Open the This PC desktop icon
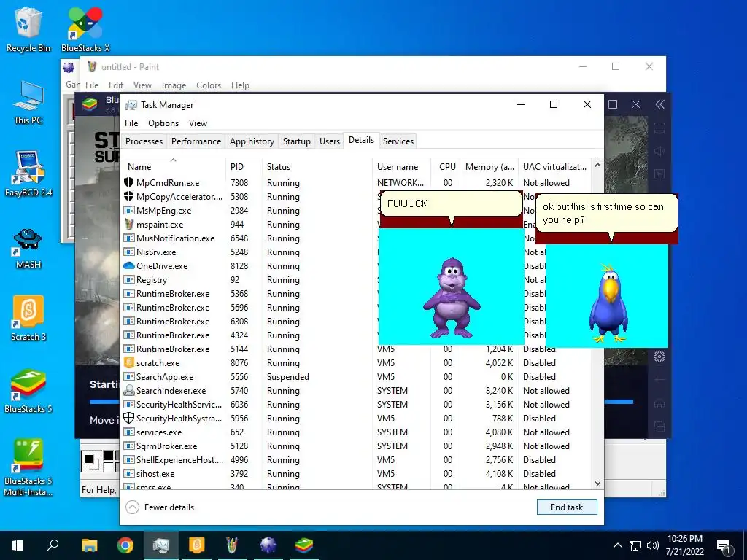 [28, 102]
